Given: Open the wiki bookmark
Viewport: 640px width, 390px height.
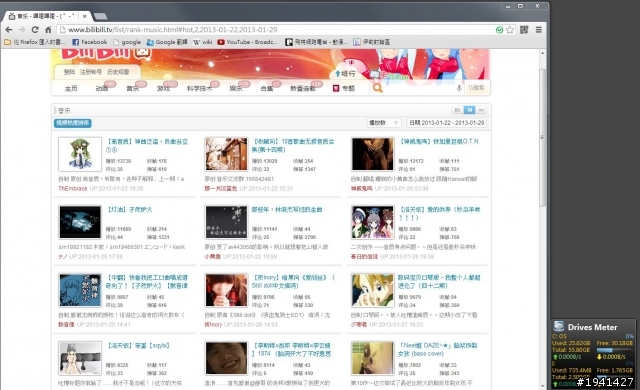Looking at the screenshot, I should click(x=202, y=42).
